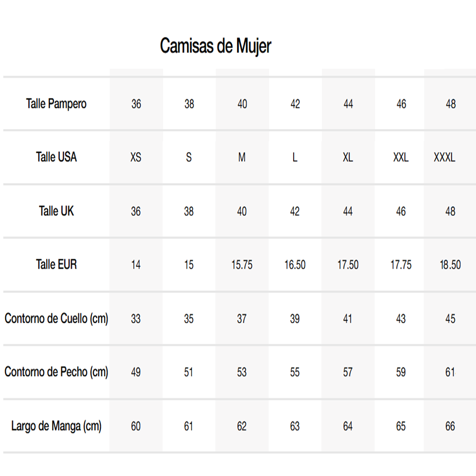476x476 pixels.
Task: Select the 66 sleeve length value
Action: tap(450, 426)
